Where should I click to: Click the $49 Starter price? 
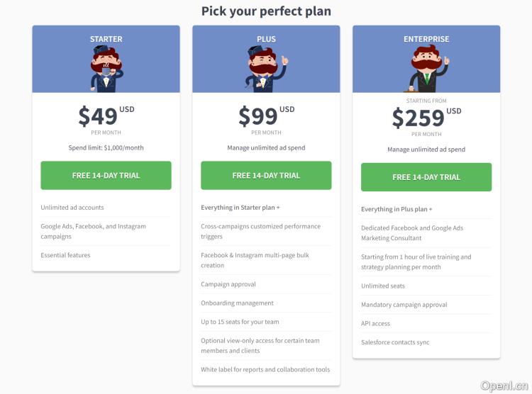tap(98, 116)
